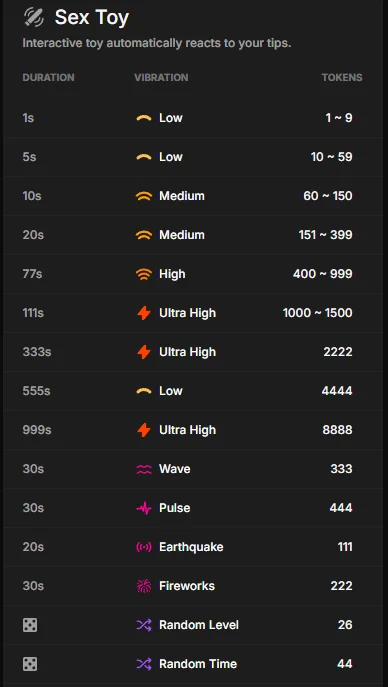Click the Earthquake vibration pattern icon
This screenshot has width=388, height=687.
tap(144, 547)
